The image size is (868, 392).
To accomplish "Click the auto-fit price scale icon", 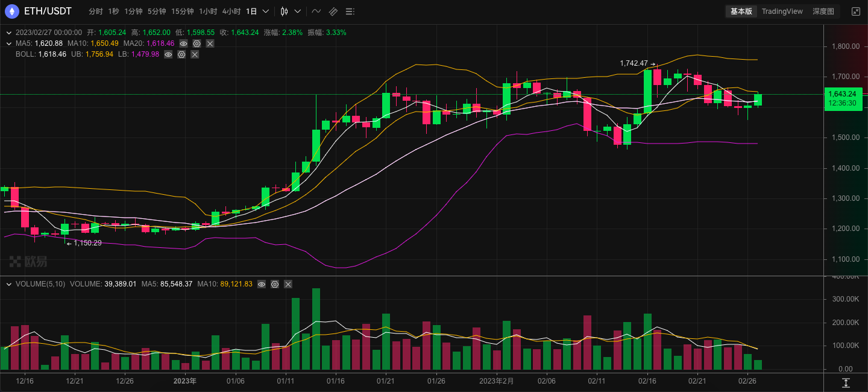I will pyautogui.click(x=846, y=383).
